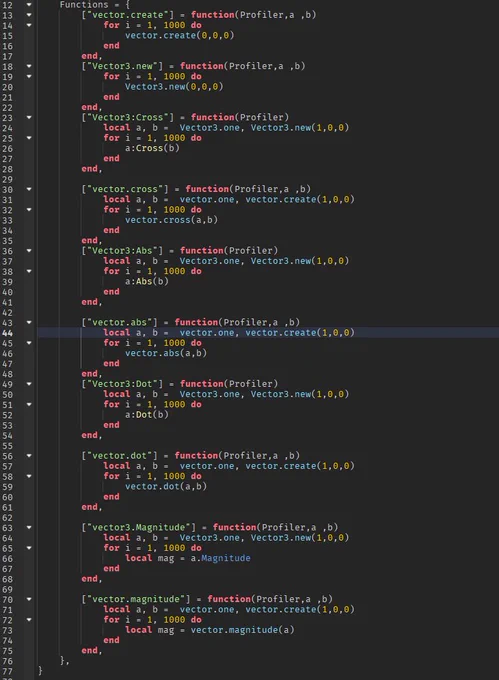
Task: Click vector.abs(a,b) call on line 46
Action: click(x=166, y=353)
